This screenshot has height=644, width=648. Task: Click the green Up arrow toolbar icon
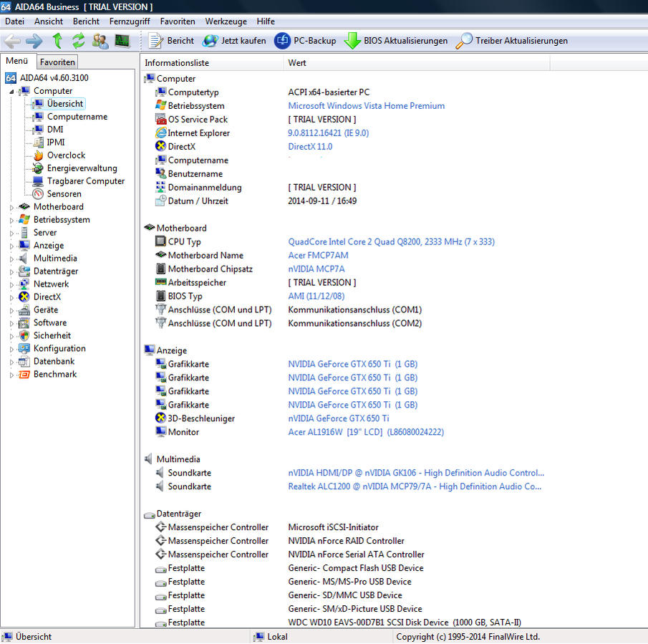57,41
